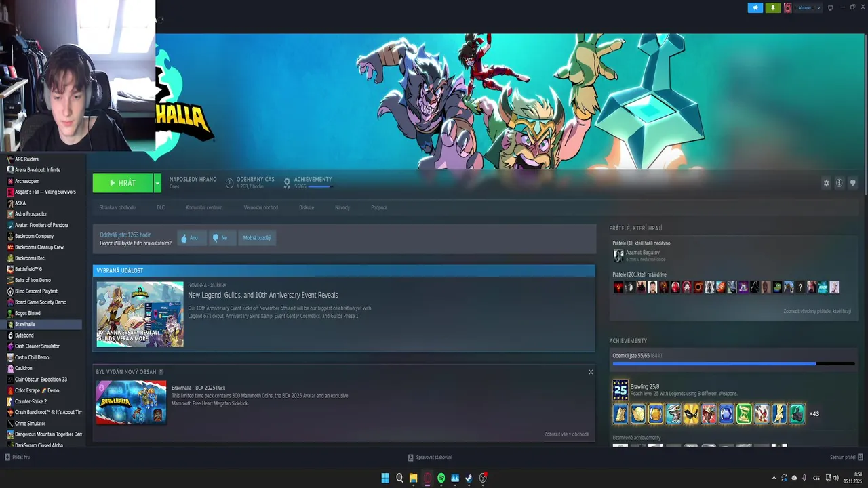Open the Návody tab
This screenshot has height=488, width=868.
click(342, 207)
